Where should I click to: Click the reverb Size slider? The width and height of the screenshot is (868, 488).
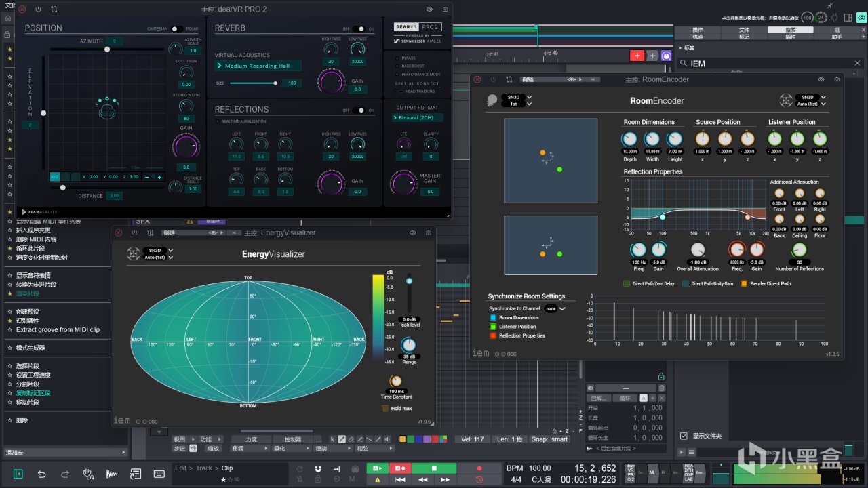254,83
